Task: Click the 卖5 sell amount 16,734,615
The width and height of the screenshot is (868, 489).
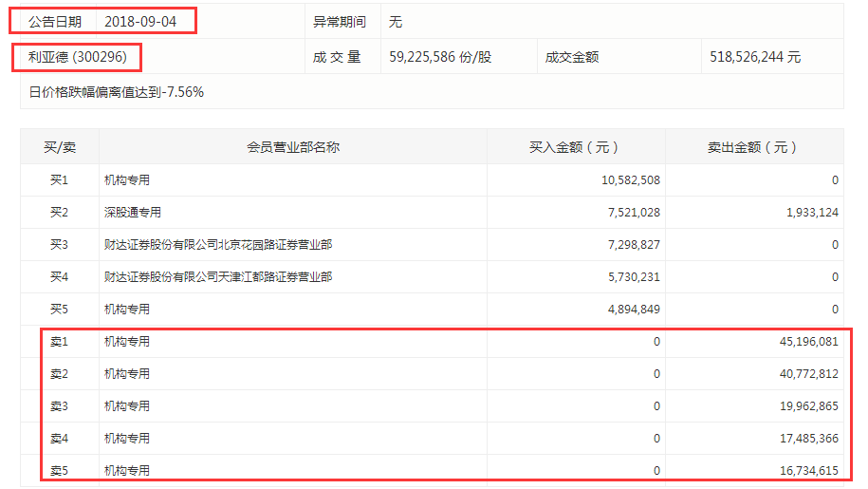Action: tap(809, 471)
